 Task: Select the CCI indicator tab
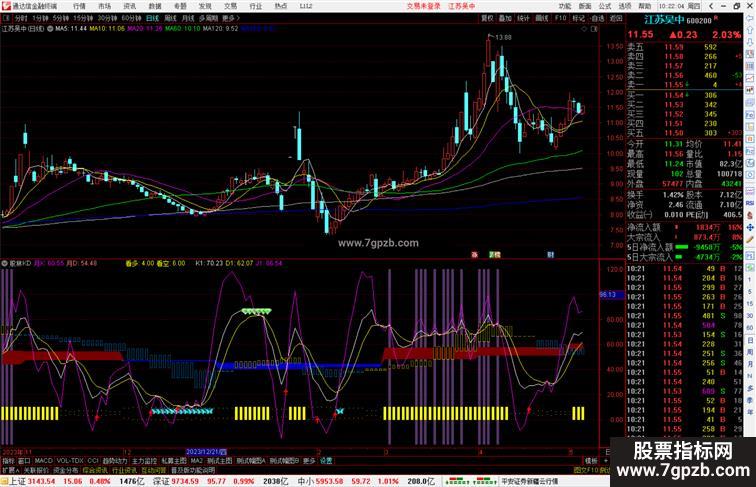pos(93,461)
